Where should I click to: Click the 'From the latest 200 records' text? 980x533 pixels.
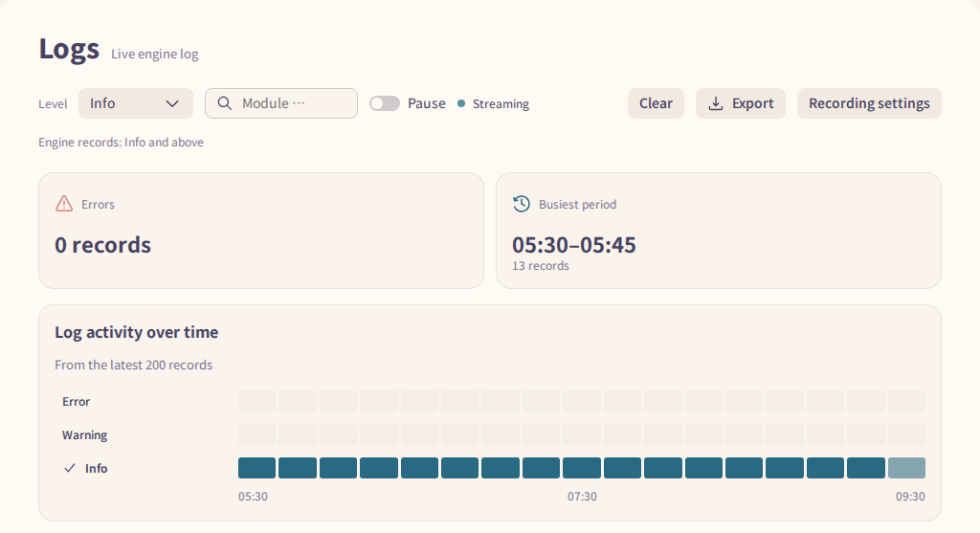pos(134,365)
